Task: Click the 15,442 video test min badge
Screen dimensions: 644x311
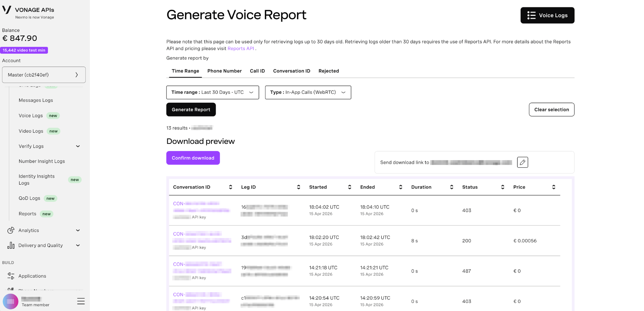Action: pyautogui.click(x=24, y=50)
